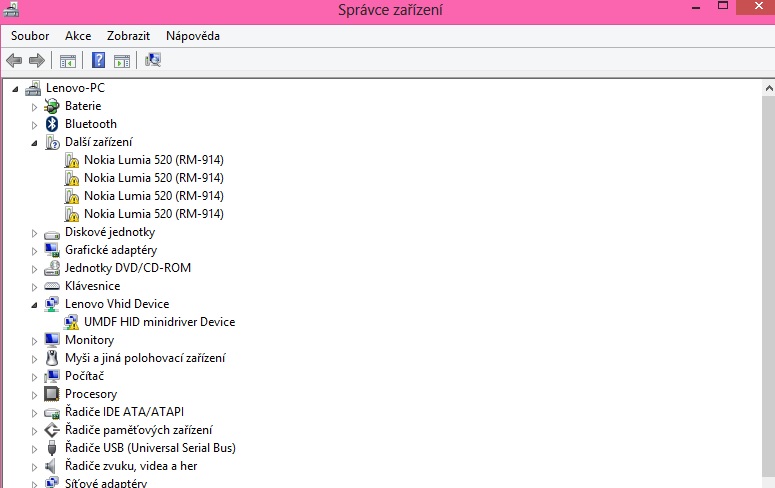Image resolution: width=775 pixels, height=488 pixels.
Task: Click the Device Manager title bar icon
Action: pos(11,9)
